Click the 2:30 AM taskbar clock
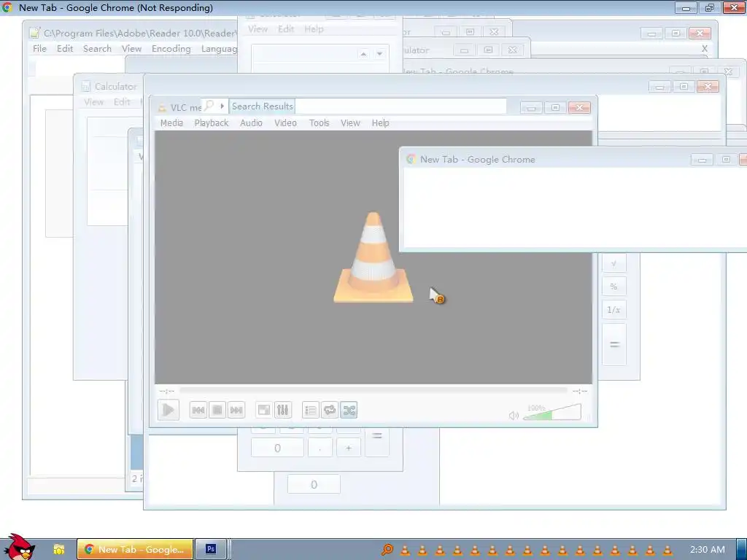 coord(708,550)
